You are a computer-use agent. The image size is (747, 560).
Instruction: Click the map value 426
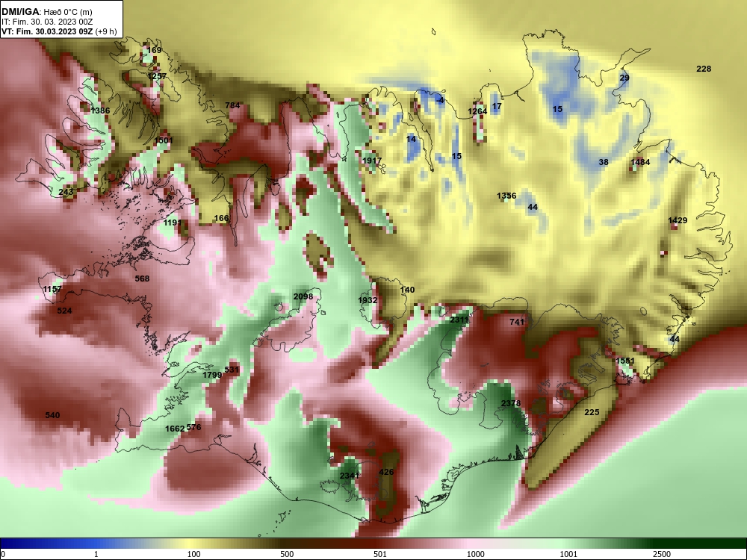click(x=386, y=472)
